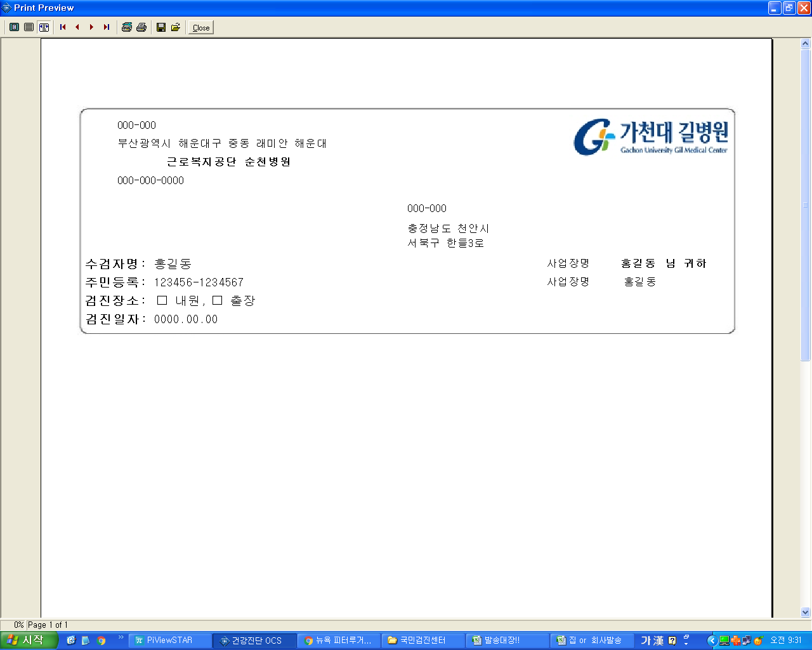Print the report with the printer icon
The width and height of the screenshot is (812, 650).
141,27
